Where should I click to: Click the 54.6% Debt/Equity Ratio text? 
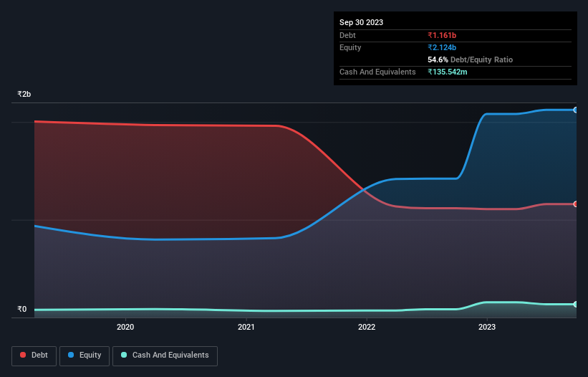(x=470, y=59)
